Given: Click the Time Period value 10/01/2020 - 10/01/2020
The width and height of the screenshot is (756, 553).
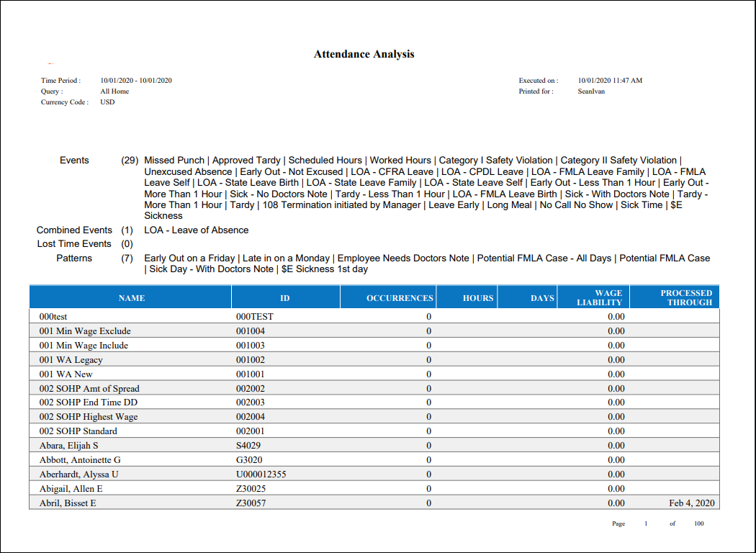Looking at the screenshot, I should pos(135,81).
